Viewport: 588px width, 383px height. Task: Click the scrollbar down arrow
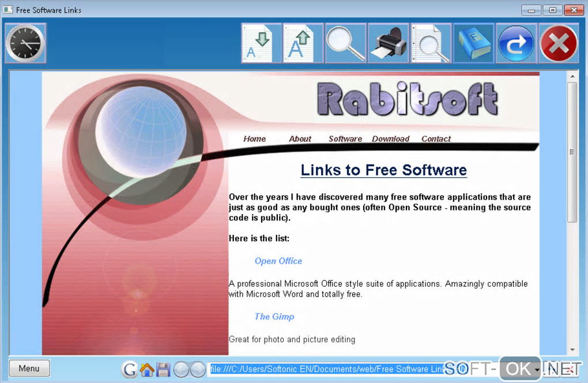coord(572,350)
